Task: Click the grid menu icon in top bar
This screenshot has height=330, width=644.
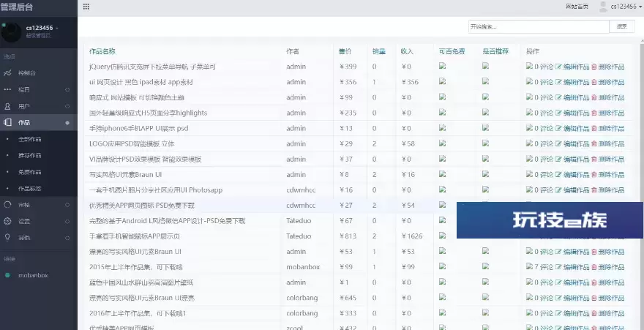Action: click(86, 7)
